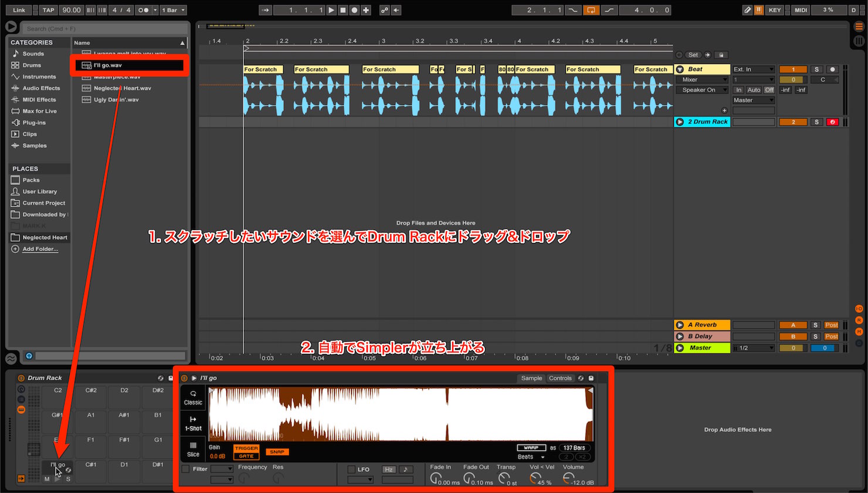Toggle Beat track activator button 1

pos(794,69)
